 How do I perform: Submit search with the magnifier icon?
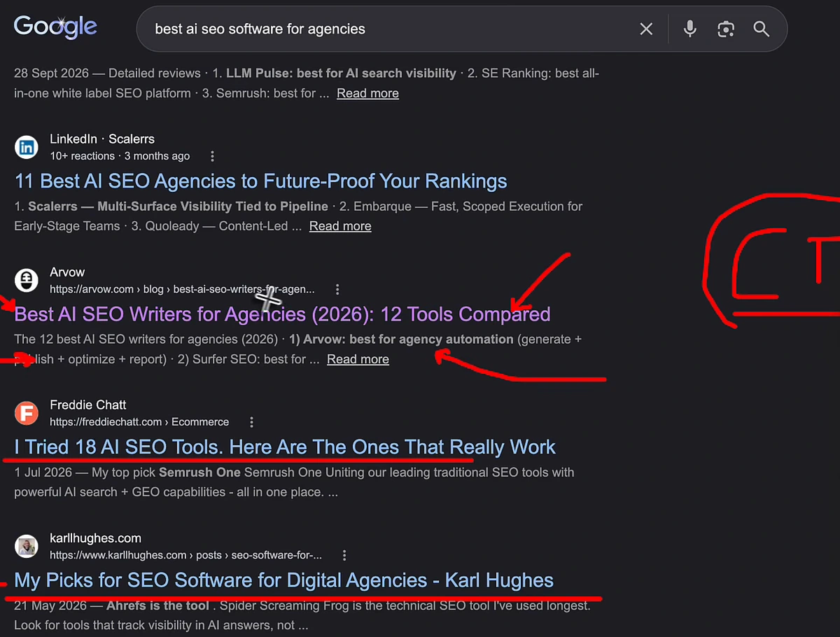click(762, 29)
